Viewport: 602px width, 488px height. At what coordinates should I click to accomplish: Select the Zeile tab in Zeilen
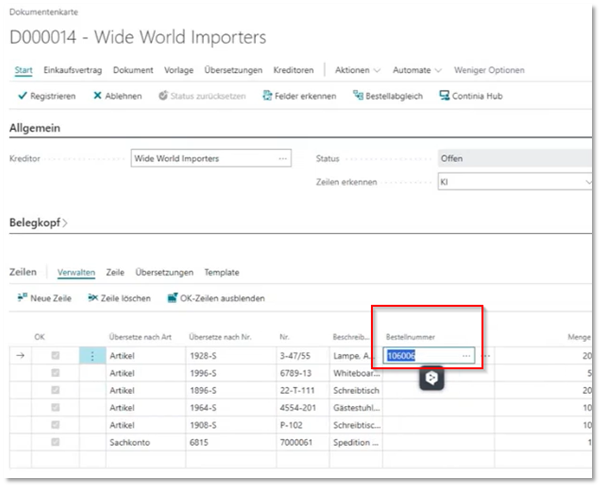115,272
